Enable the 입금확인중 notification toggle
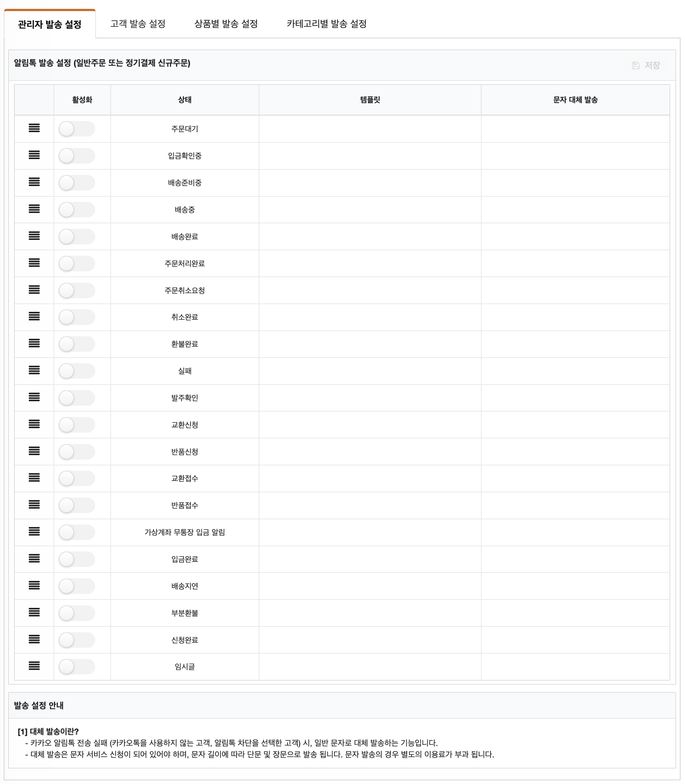The image size is (685, 784). [x=77, y=156]
